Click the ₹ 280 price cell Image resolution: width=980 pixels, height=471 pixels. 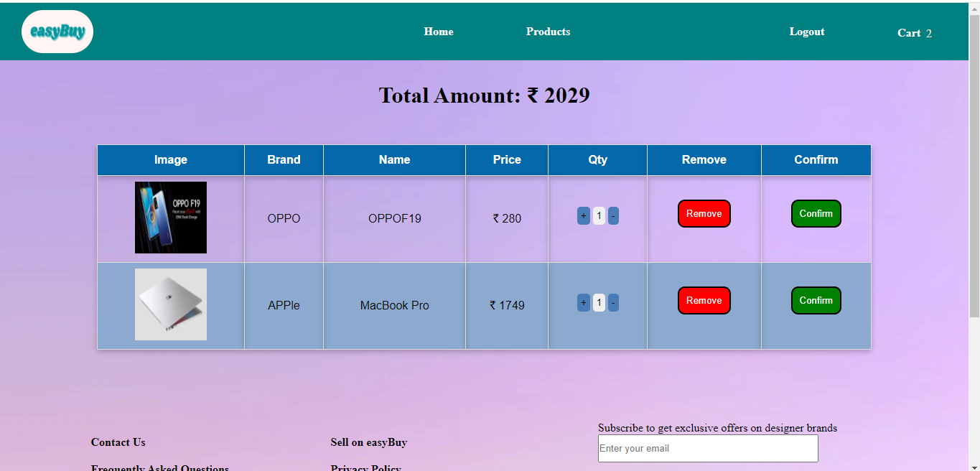[x=507, y=218]
